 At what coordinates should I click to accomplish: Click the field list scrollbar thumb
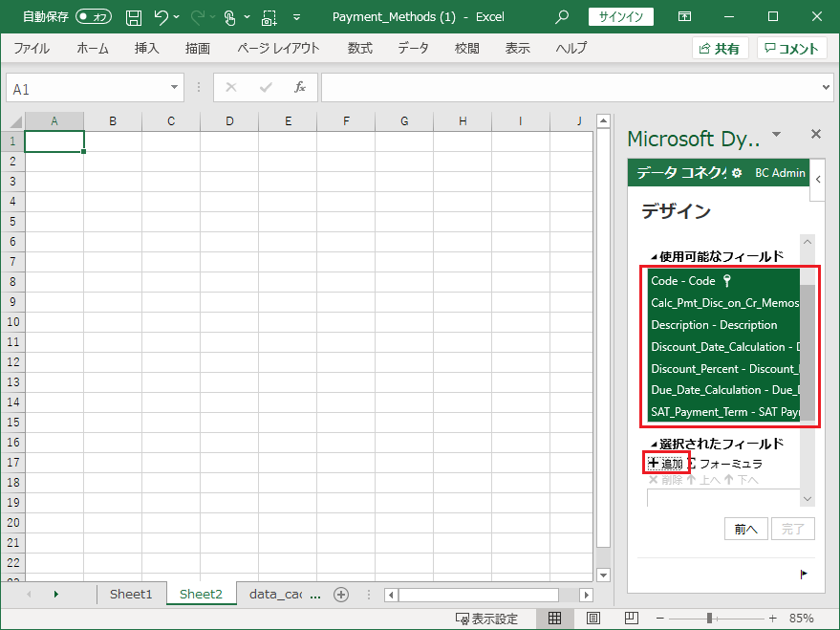[x=808, y=353]
